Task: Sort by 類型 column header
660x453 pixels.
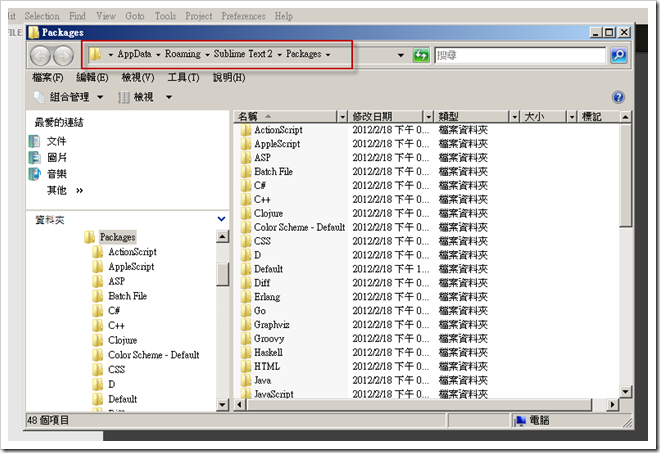Action: [472, 117]
